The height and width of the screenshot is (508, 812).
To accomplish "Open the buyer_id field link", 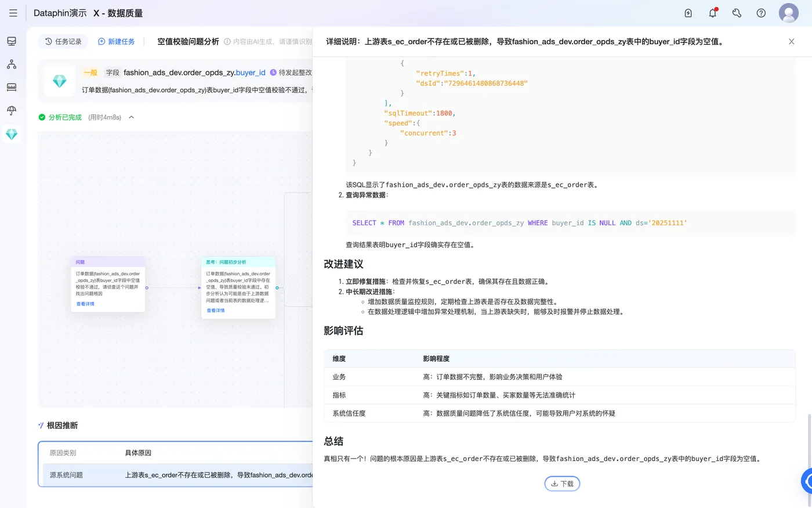I will [x=251, y=73].
